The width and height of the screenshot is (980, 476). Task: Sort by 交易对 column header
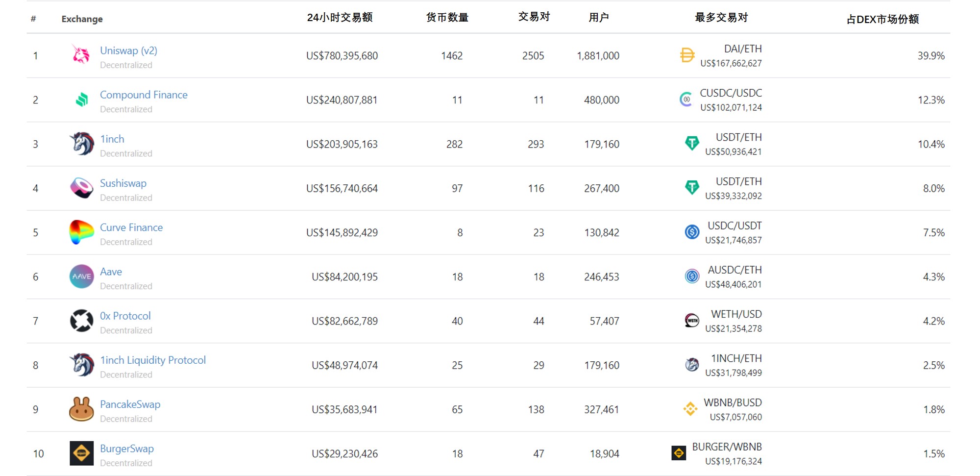coord(534,17)
